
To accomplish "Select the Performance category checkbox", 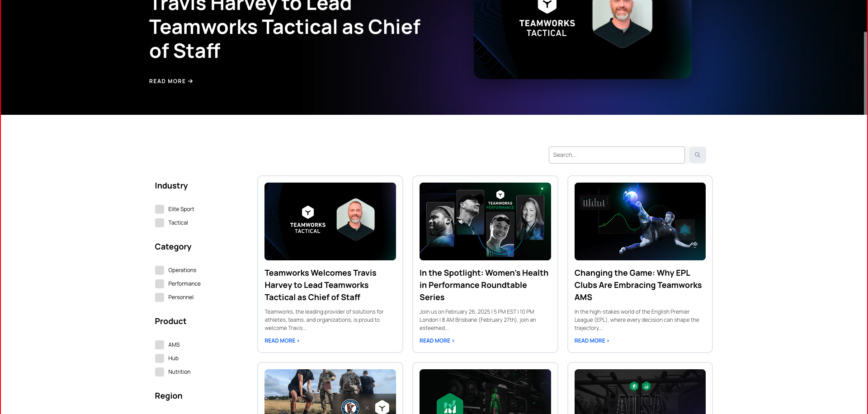I will [x=160, y=284].
